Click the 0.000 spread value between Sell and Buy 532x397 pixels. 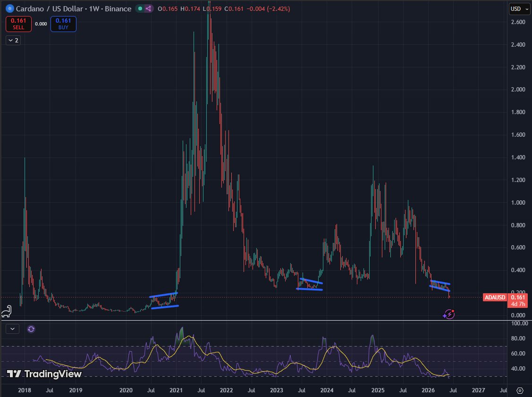[41, 24]
